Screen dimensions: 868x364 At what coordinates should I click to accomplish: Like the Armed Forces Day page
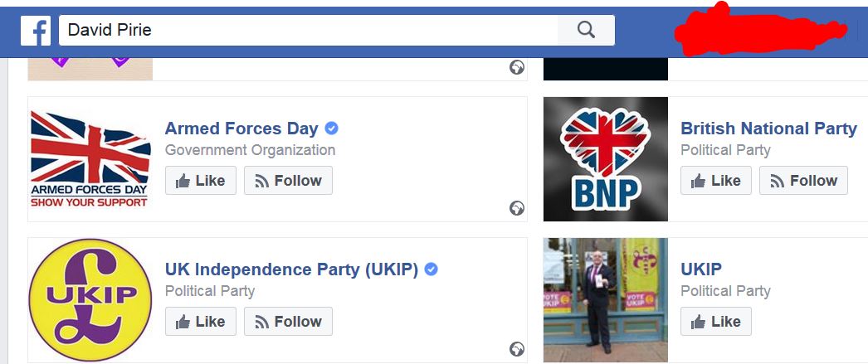201,181
